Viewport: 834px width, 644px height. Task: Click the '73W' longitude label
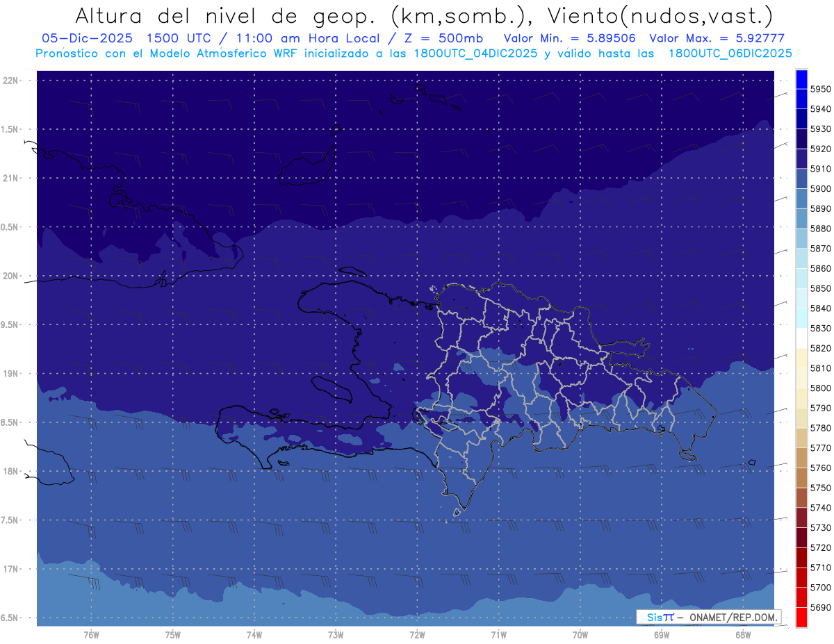pyautogui.click(x=336, y=635)
